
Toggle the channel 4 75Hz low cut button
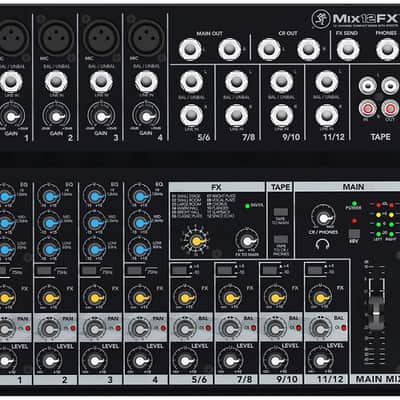tap(134, 270)
